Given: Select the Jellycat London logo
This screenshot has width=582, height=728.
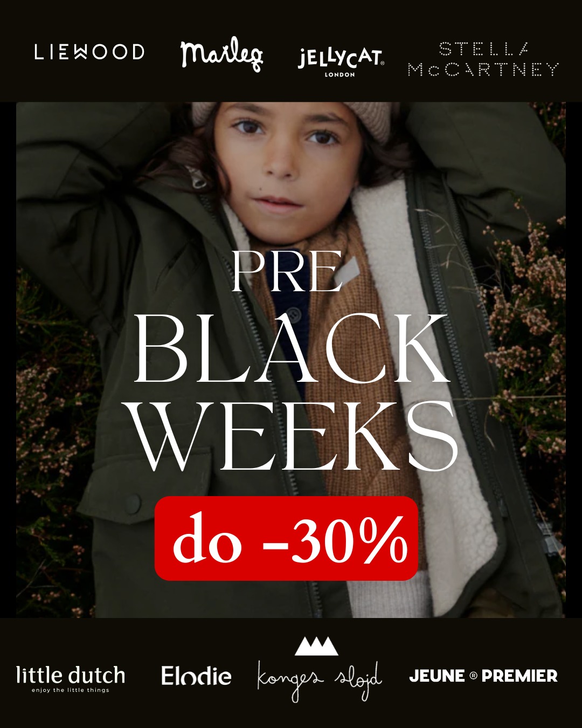Looking at the screenshot, I should coord(341,61).
